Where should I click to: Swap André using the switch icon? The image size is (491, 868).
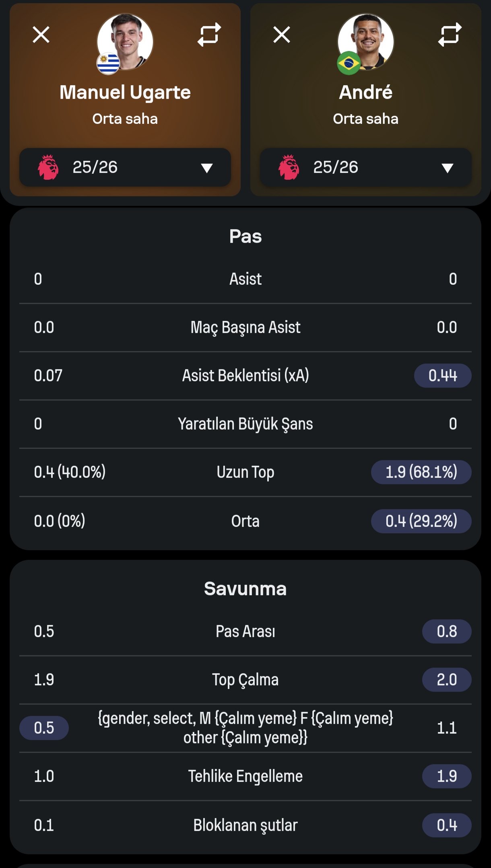tap(450, 35)
